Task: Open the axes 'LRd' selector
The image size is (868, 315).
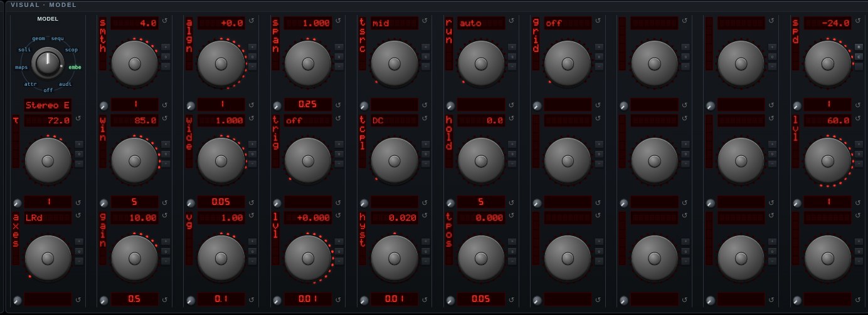Action: (x=48, y=218)
